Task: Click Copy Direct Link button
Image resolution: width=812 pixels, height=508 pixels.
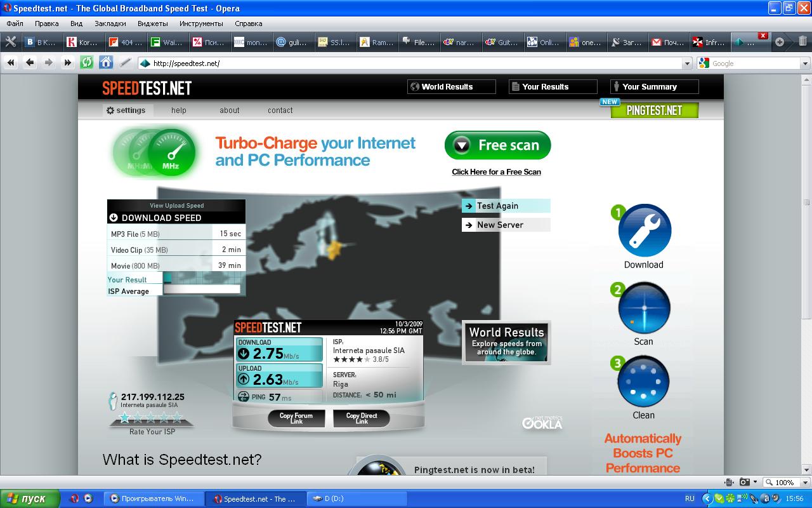Action: click(362, 418)
